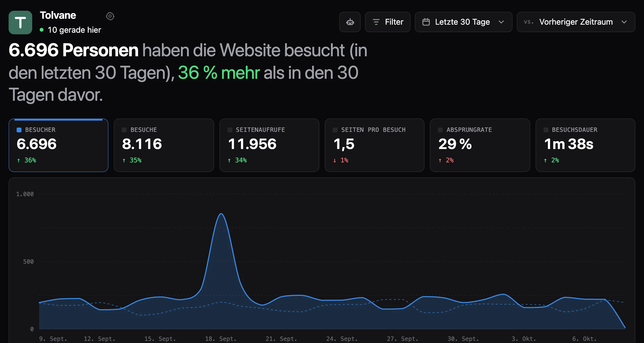
Task: Click the 36 % mehr headline text
Action: [219, 73]
